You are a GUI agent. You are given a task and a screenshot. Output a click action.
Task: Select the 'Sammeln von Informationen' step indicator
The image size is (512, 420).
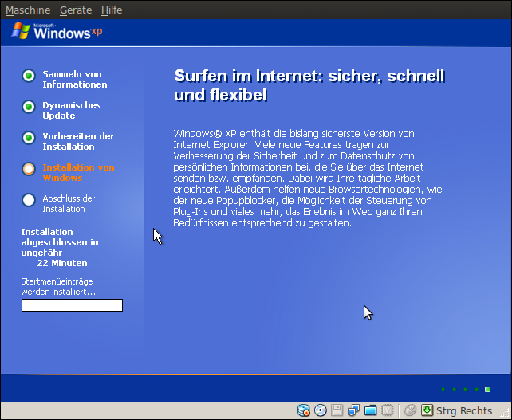tap(29, 76)
